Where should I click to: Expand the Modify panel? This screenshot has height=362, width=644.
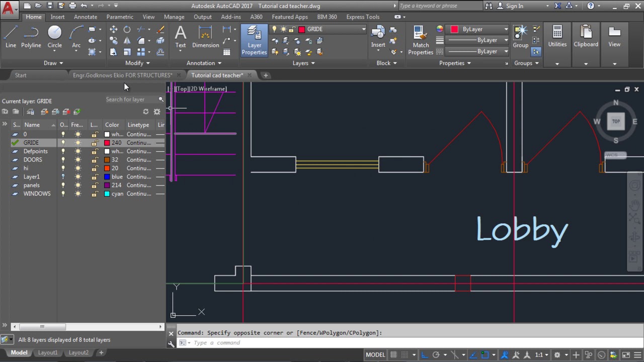pyautogui.click(x=137, y=63)
